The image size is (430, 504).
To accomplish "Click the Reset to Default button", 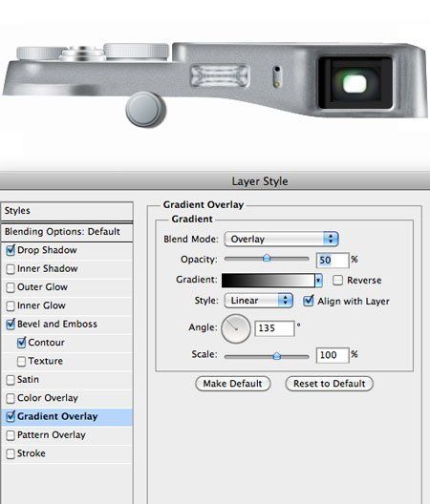I will pyautogui.click(x=330, y=384).
